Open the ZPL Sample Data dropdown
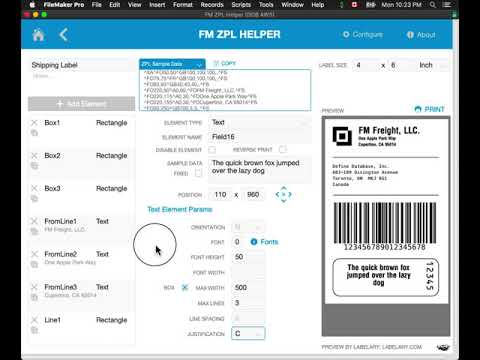The width and height of the screenshot is (480, 360). 172,64
